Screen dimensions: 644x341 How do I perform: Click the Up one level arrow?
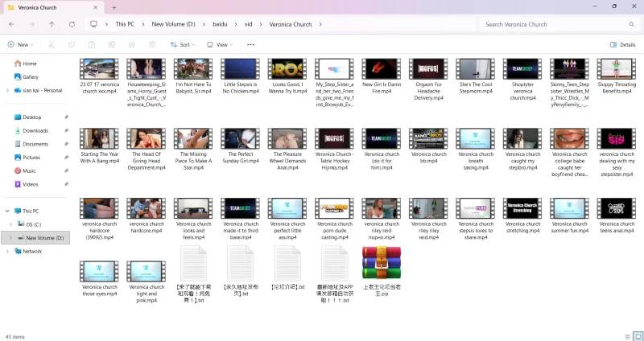tap(52, 24)
